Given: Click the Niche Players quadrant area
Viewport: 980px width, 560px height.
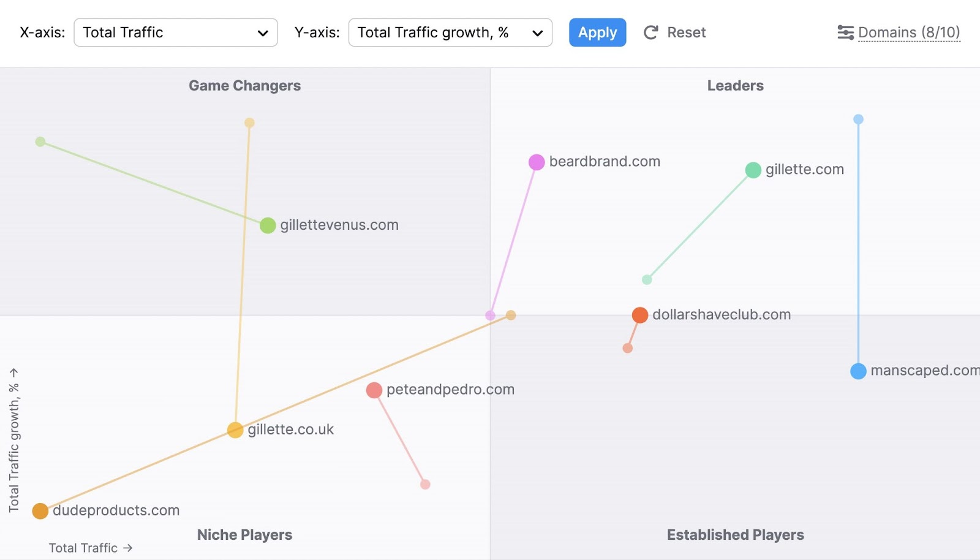Looking at the screenshot, I should [x=244, y=534].
